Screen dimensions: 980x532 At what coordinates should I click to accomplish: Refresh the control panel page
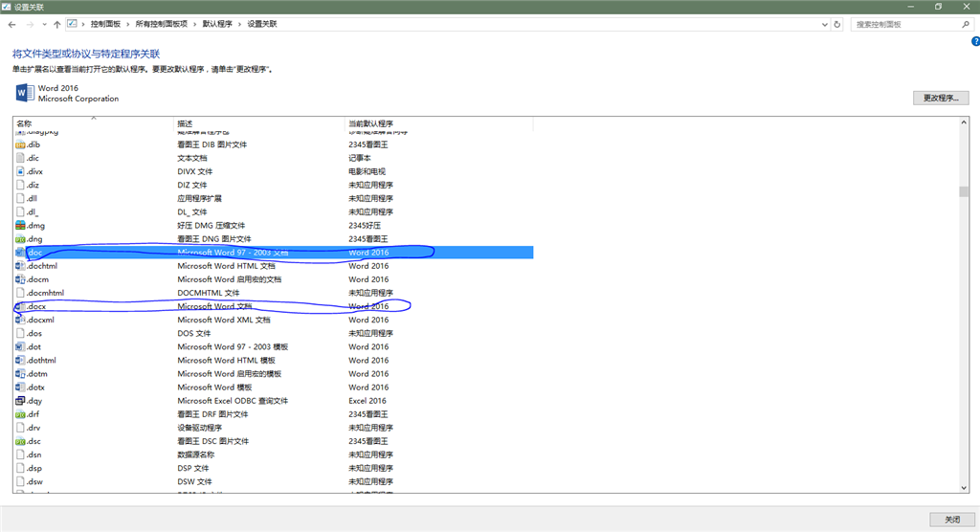pos(837,24)
